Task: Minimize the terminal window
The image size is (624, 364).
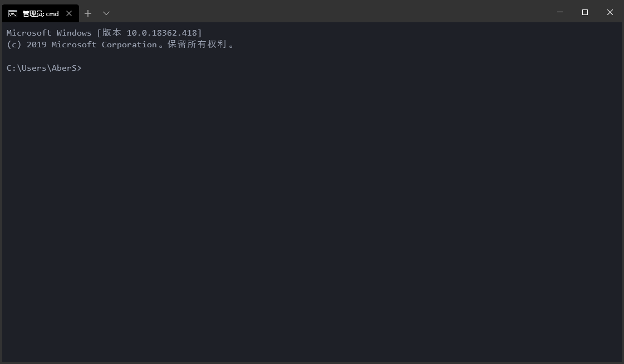Action: pos(559,12)
